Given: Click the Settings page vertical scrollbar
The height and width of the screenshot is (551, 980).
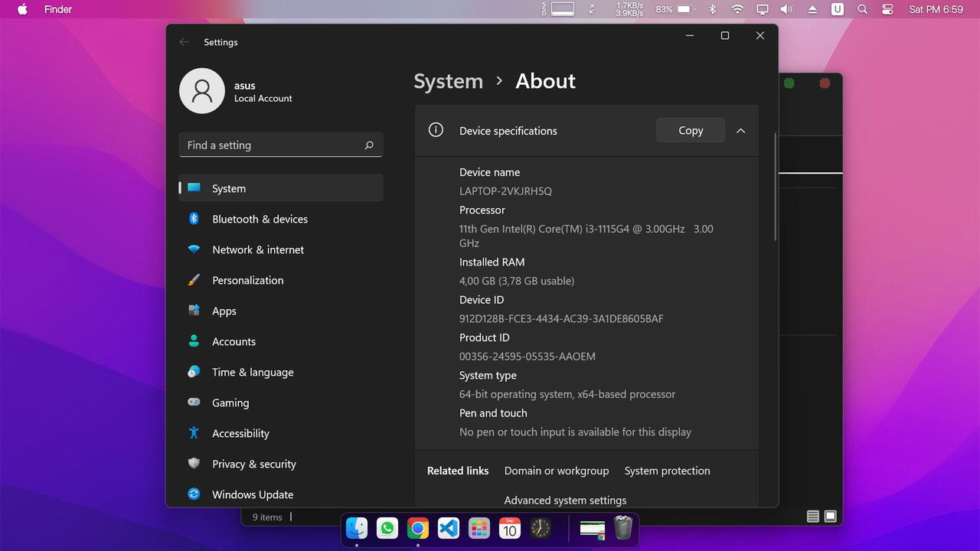Looking at the screenshot, I should click(775, 187).
